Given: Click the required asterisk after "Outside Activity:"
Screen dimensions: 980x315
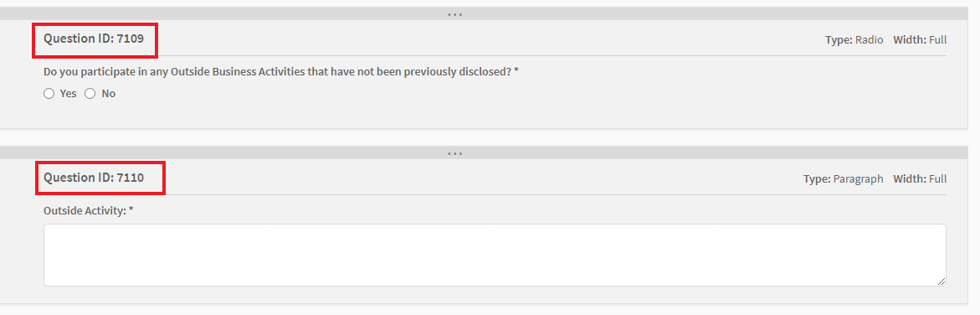Looking at the screenshot, I should click(x=131, y=209).
